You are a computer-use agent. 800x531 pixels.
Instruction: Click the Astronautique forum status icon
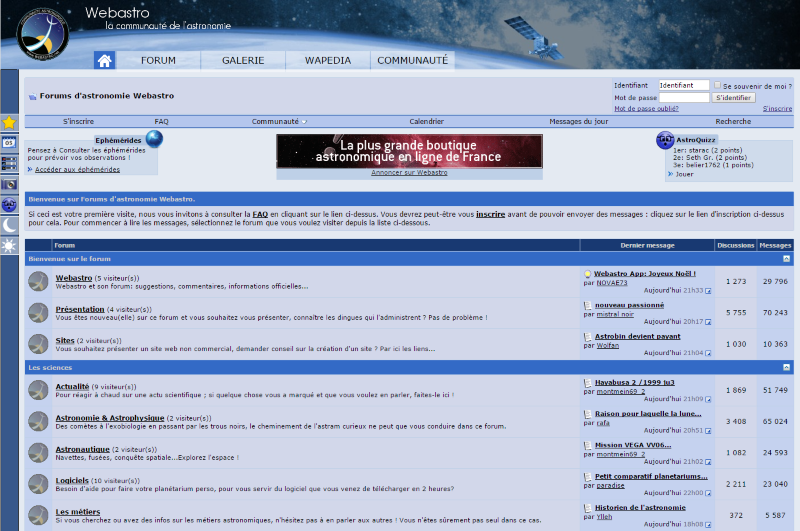coord(38,452)
